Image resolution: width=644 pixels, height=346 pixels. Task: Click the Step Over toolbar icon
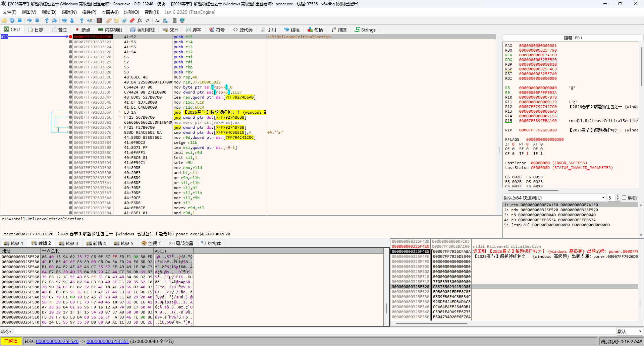click(x=54, y=20)
